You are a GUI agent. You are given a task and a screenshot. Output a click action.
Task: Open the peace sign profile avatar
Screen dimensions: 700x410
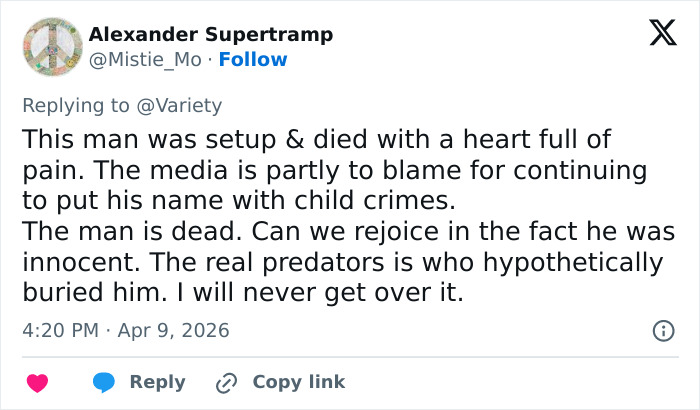pos(50,46)
